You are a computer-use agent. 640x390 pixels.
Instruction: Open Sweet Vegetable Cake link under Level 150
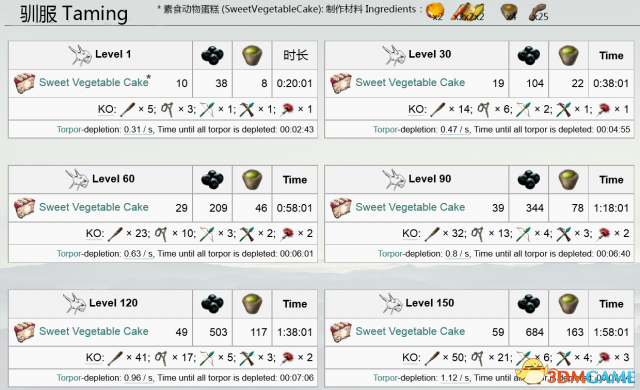[410, 331]
